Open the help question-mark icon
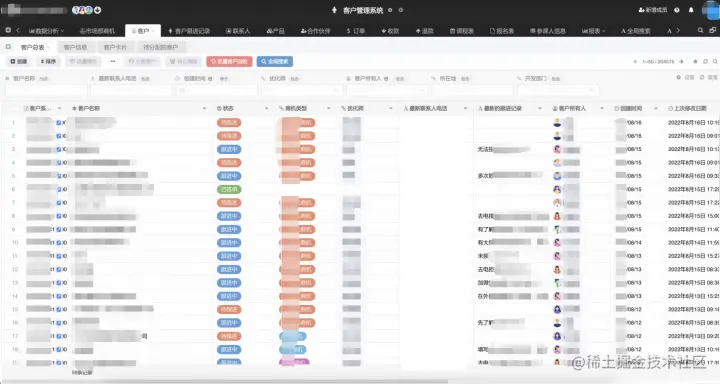 677,10
